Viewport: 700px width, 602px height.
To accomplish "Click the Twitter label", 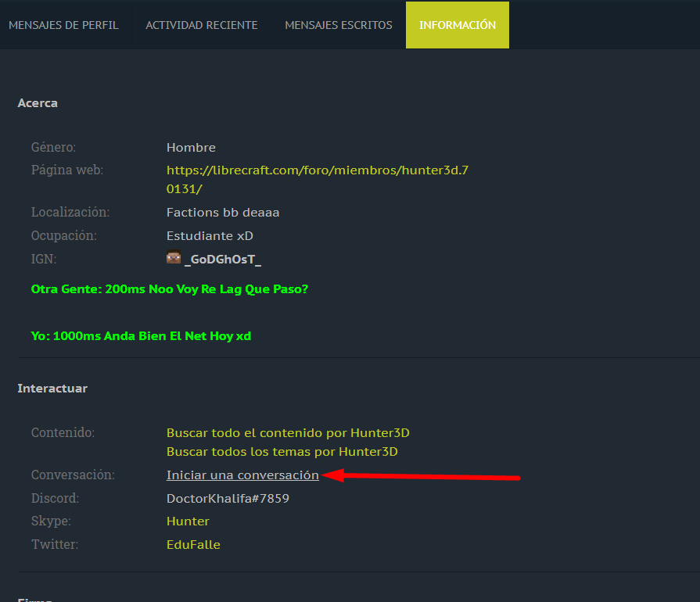I will [55, 544].
